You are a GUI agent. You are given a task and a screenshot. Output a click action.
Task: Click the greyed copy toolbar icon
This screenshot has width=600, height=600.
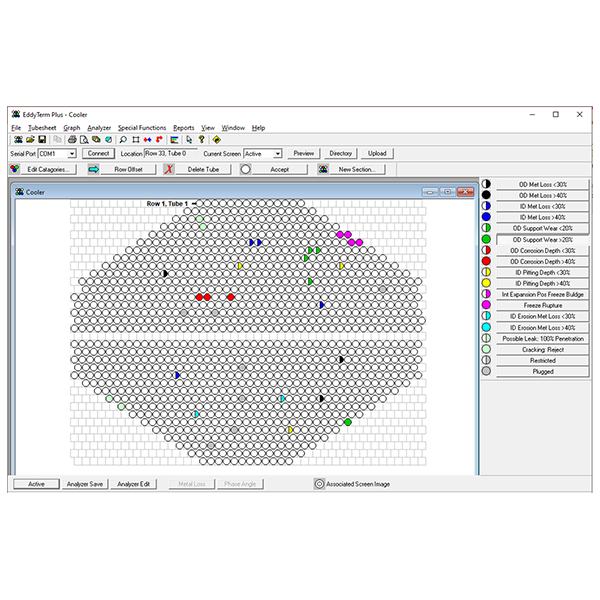click(57, 140)
